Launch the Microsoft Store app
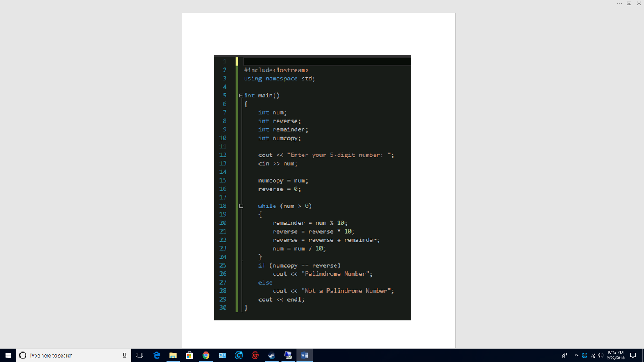This screenshot has width=644, height=362. (189, 355)
